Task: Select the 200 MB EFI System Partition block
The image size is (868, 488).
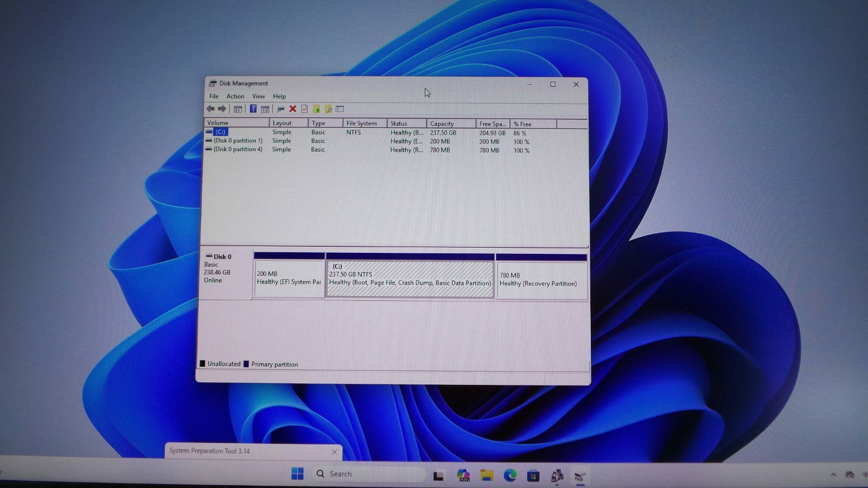Action: 289,275
